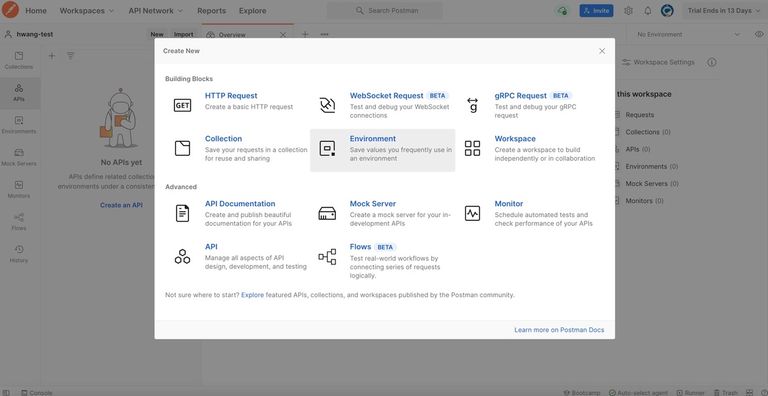This screenshot has height=396, width=768.
Task: Open Learn more on Postman Docs
Action: coord(559,330)
